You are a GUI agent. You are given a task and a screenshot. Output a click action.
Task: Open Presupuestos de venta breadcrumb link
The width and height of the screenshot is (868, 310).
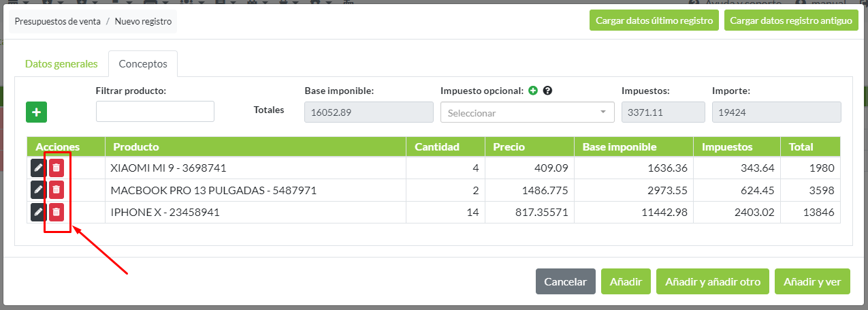(57, 22)
